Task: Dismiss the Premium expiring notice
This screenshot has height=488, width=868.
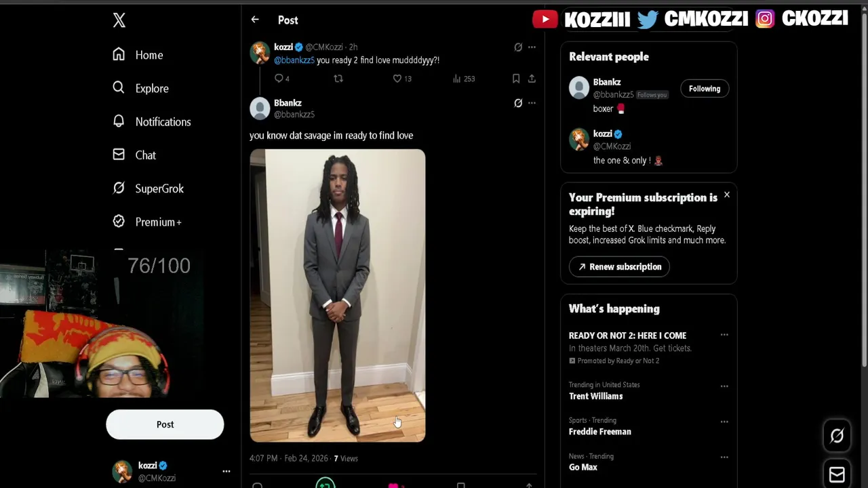Action: [726, 195]
